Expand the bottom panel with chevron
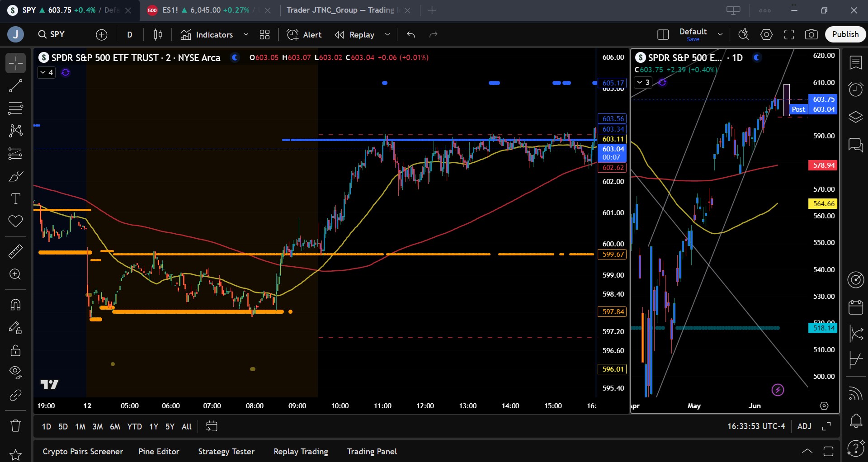Viewport: 868px width, 462px height. pyautogui.click(x=807, y=452)
